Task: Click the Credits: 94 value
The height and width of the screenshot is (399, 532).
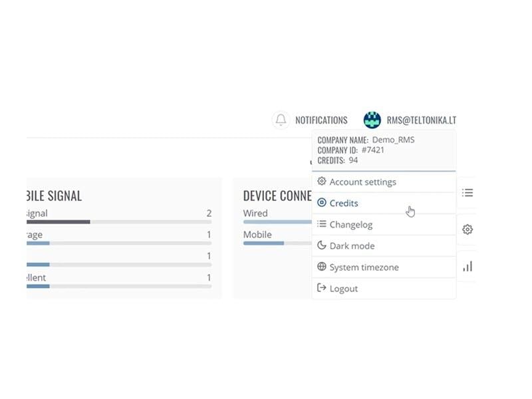Action: coord(337,160)
